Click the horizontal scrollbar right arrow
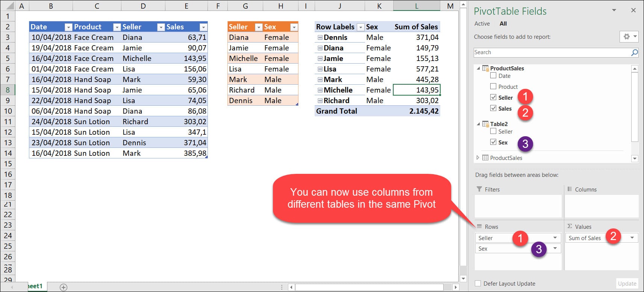The height and width of the screenshot is (292, 644). click(x=456, y=287)
